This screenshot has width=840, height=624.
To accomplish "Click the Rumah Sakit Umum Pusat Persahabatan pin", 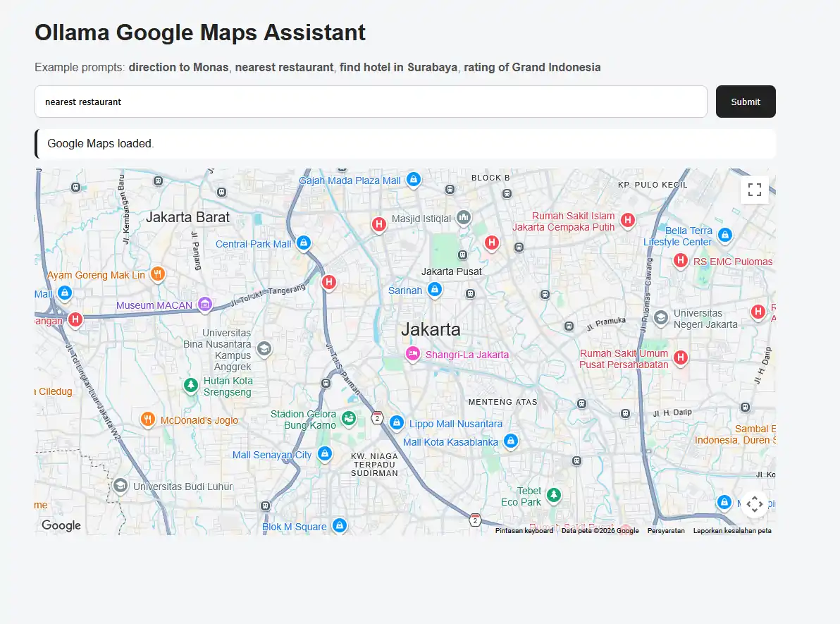I will (680, 357).
